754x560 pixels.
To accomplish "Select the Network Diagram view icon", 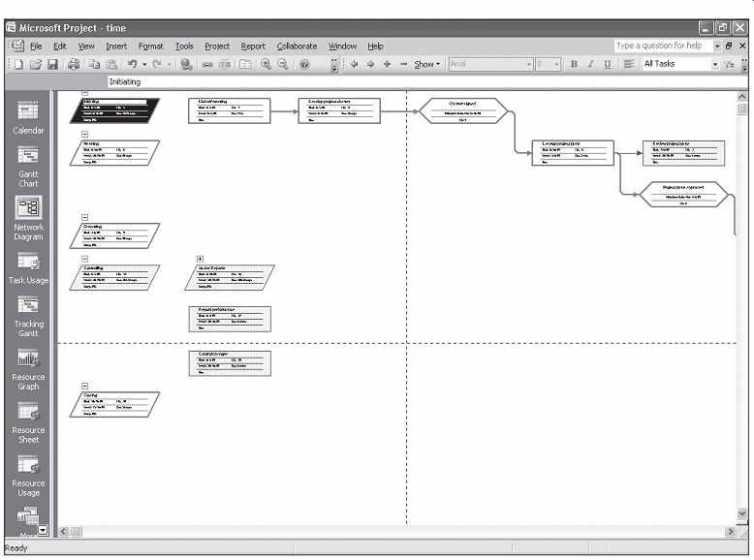I will (28, 207).
